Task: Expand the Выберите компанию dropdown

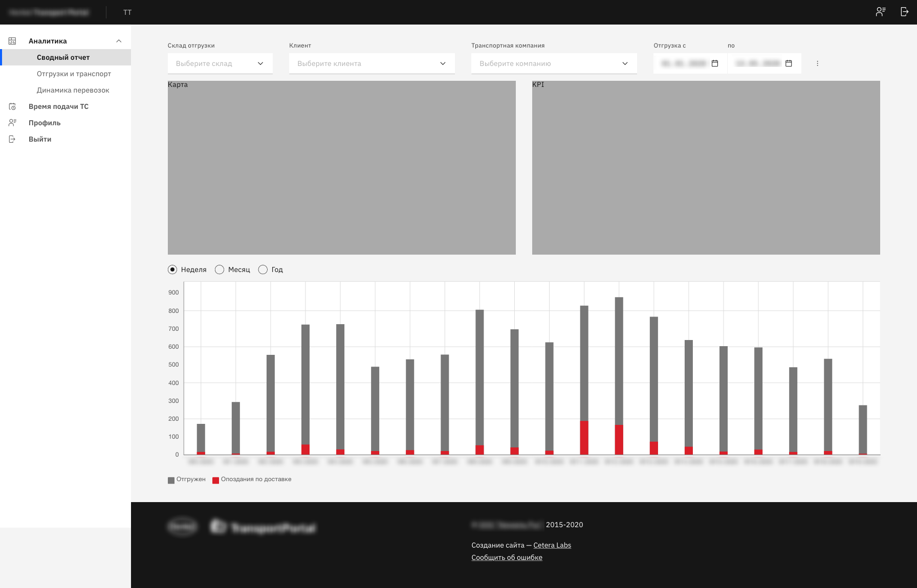Action: tap(554, 63)
